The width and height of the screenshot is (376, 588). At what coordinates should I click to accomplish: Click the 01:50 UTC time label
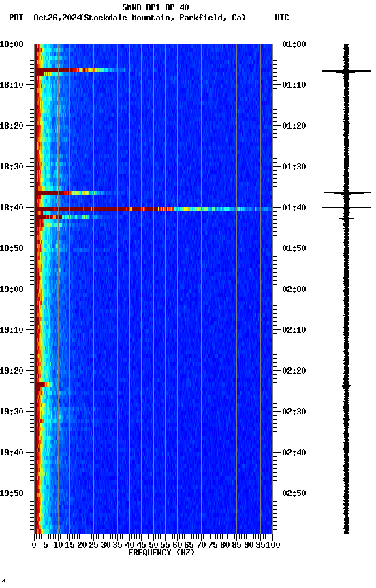[294, 248]
